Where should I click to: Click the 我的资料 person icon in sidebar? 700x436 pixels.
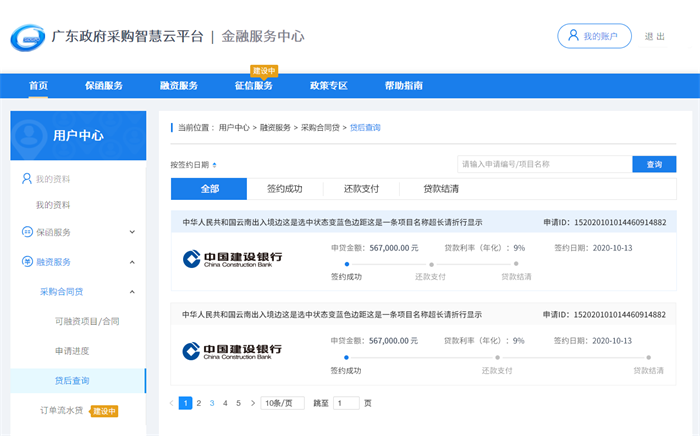[x=27, y=179]
